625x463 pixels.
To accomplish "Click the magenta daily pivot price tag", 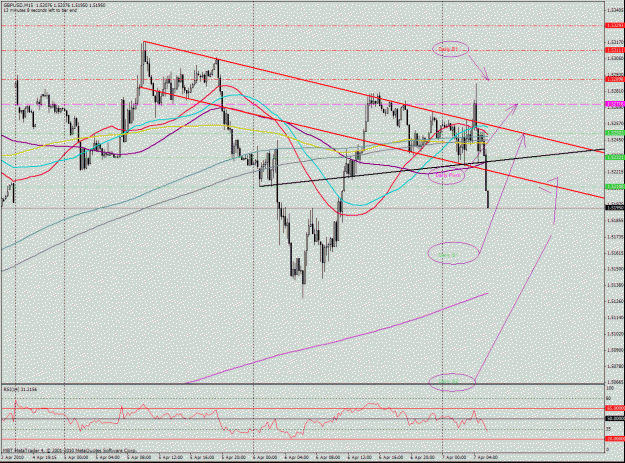I will coord(615,104).
